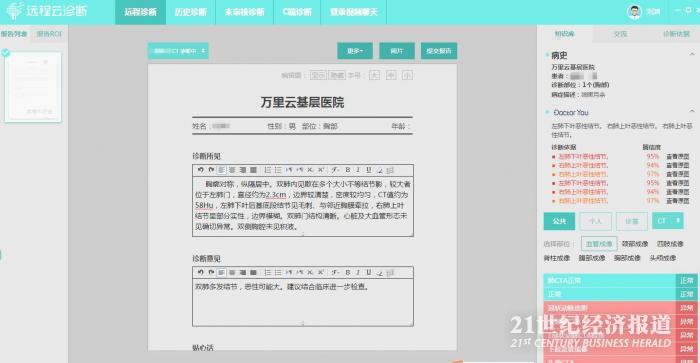Image resolution: width=700 pixels, height=363 pixels.
Task: Open the report page thumbnail
Action: [33, 87]
